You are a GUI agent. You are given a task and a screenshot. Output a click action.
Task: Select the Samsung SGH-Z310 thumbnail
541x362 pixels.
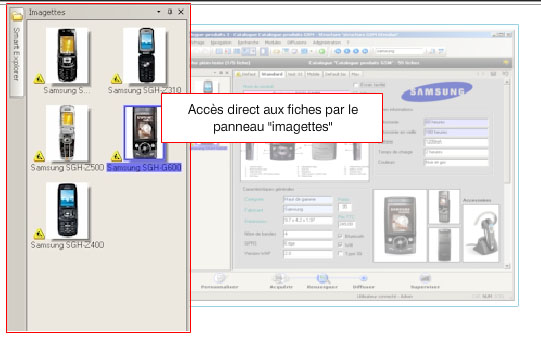(145, 56)
